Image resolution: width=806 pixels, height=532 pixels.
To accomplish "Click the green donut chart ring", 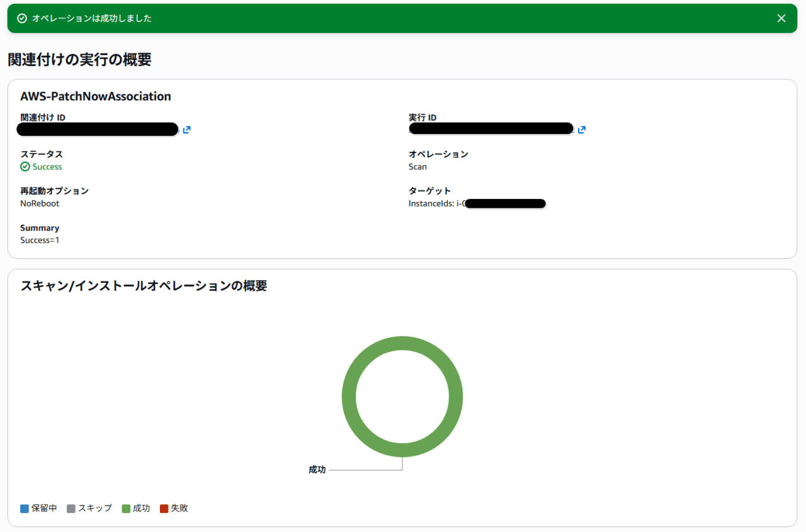I will [402, 343].
